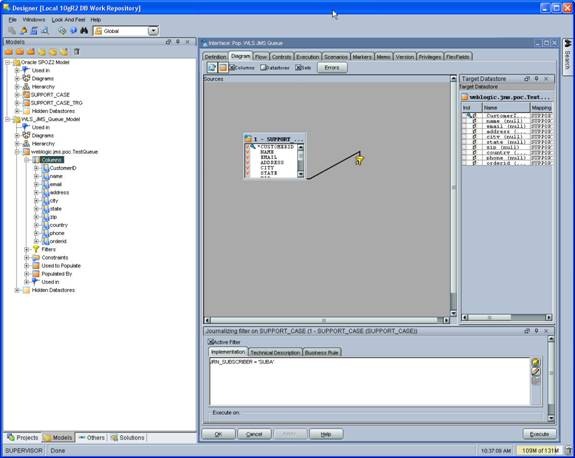575x458 pixels.
Task: Expand the Used to Populate node
Action: point(27,265)
